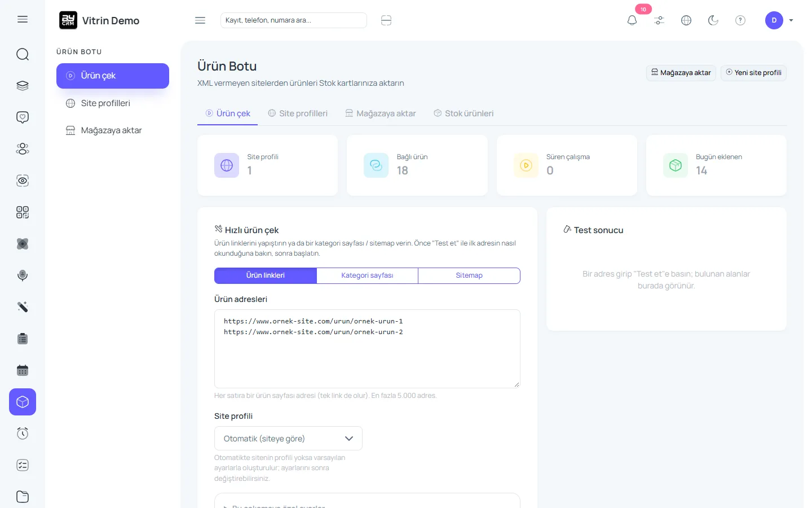Open the hamburger menu in left rail
Viewport: 812px width, 508px height.
tap(23, 19)
